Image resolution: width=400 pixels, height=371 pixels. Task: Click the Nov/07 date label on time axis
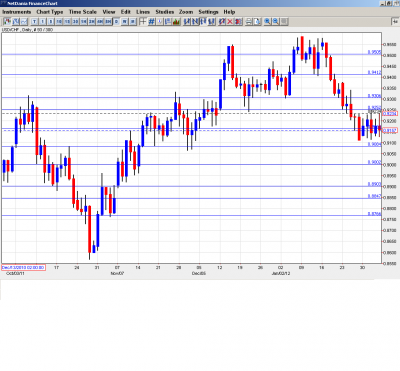pos(117,273)
